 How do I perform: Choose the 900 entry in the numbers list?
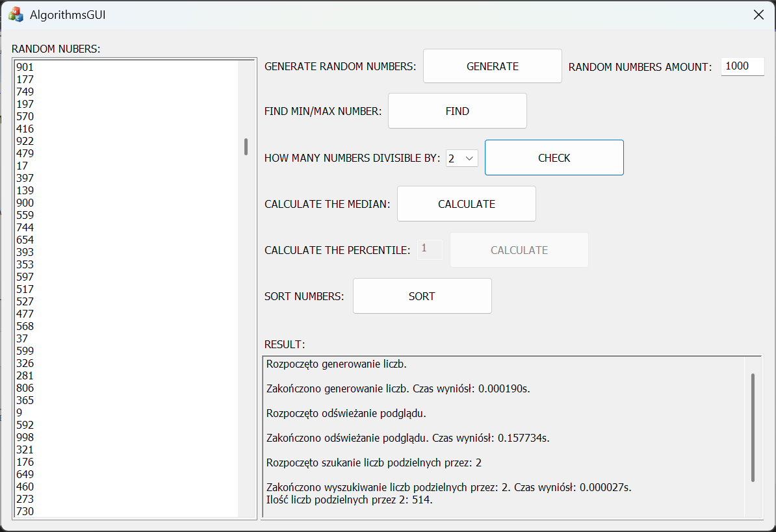[x=25, y=203]
